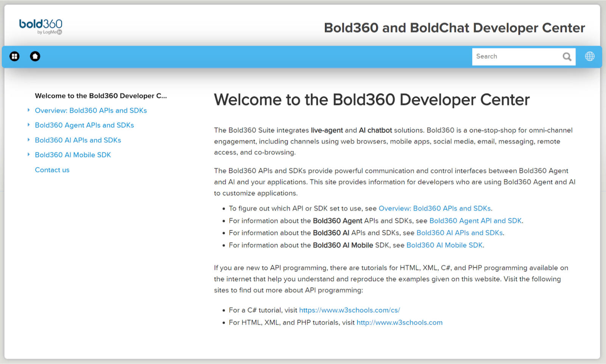Click the Bold360 and BoldChat Developer Center heading
This screenshot has width=606, height=364.
coord(454,28)
